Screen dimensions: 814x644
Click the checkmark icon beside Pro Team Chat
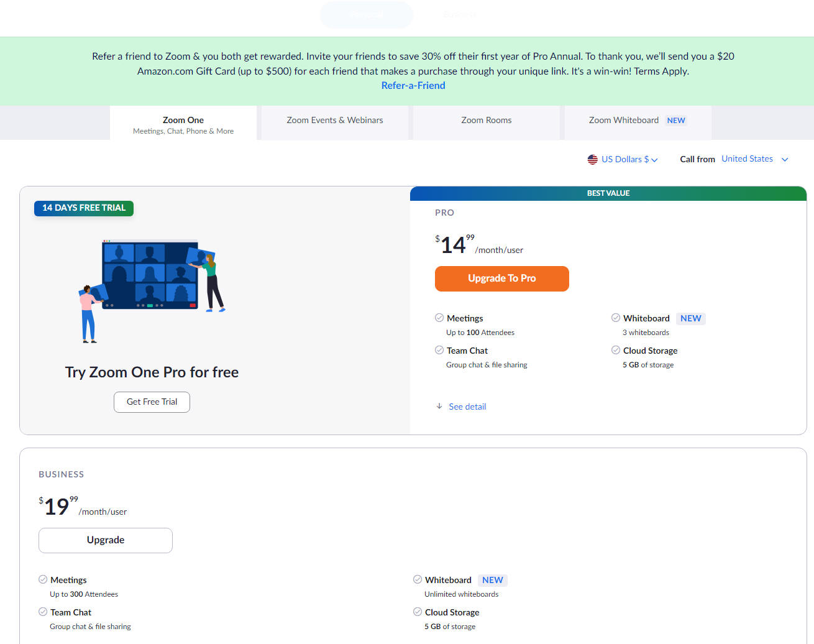[x=439, y=350]
